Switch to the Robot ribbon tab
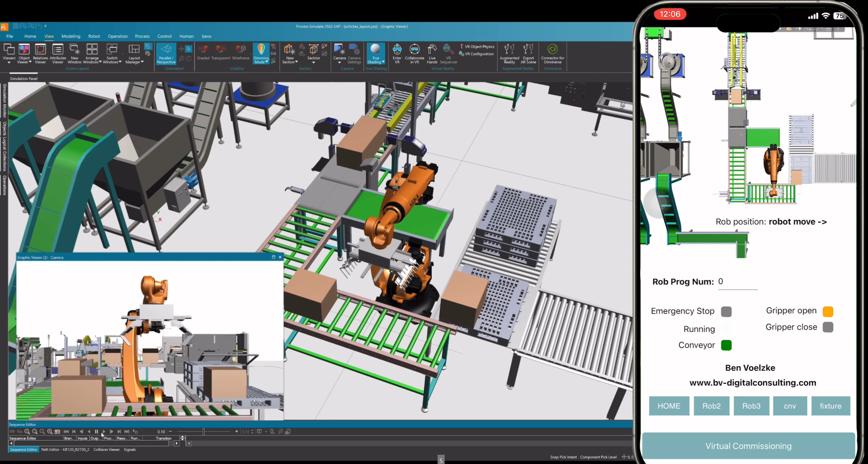 click(94, 36)
